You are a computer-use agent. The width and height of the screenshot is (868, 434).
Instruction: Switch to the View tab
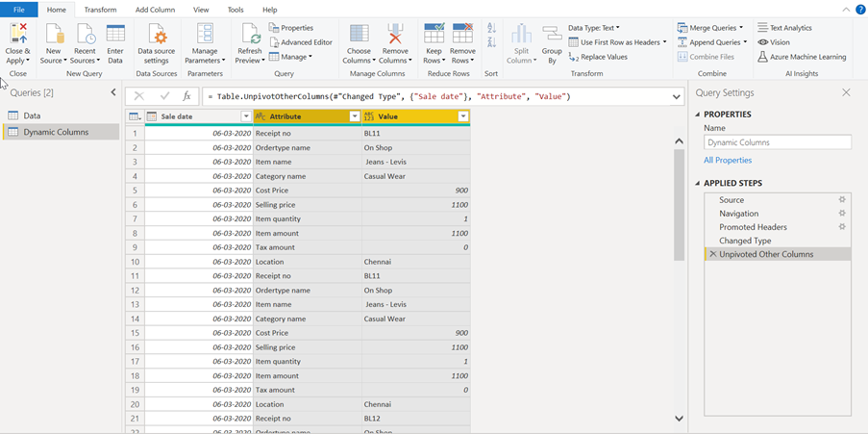click(201, 10)
